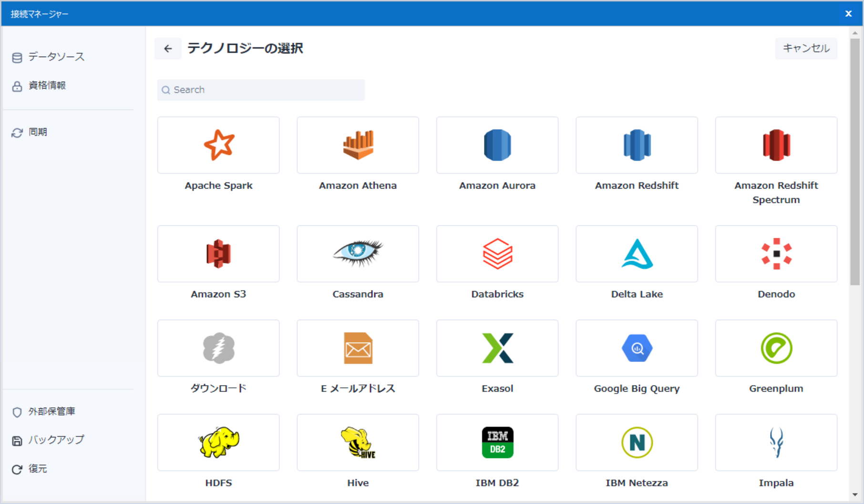Click the Amazon Aurora label
This screenshot has height=504, width=864.
coord(497,185)
